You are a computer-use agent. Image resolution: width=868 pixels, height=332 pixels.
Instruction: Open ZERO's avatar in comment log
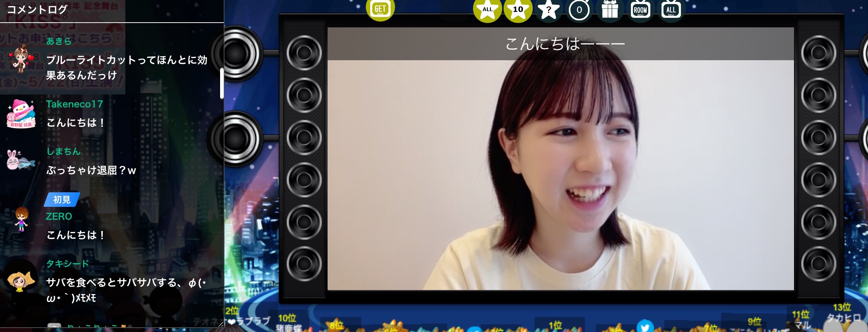click(x=21, y=219)
